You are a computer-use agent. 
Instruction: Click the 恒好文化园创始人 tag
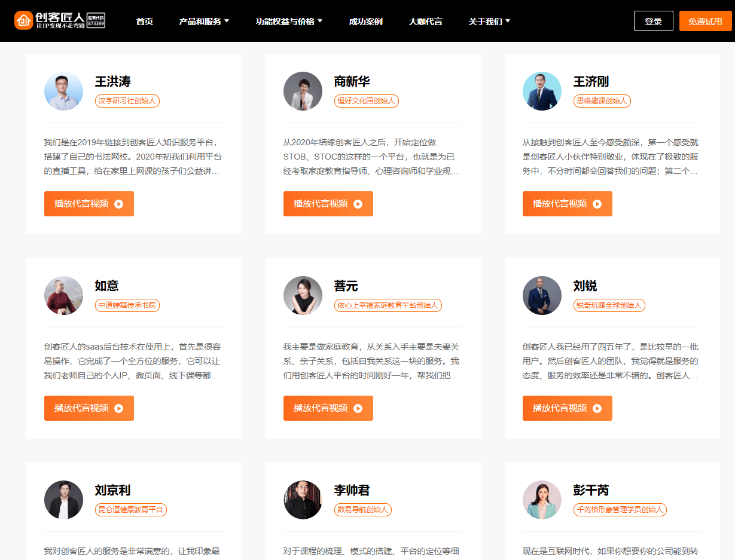coord(366,101)
